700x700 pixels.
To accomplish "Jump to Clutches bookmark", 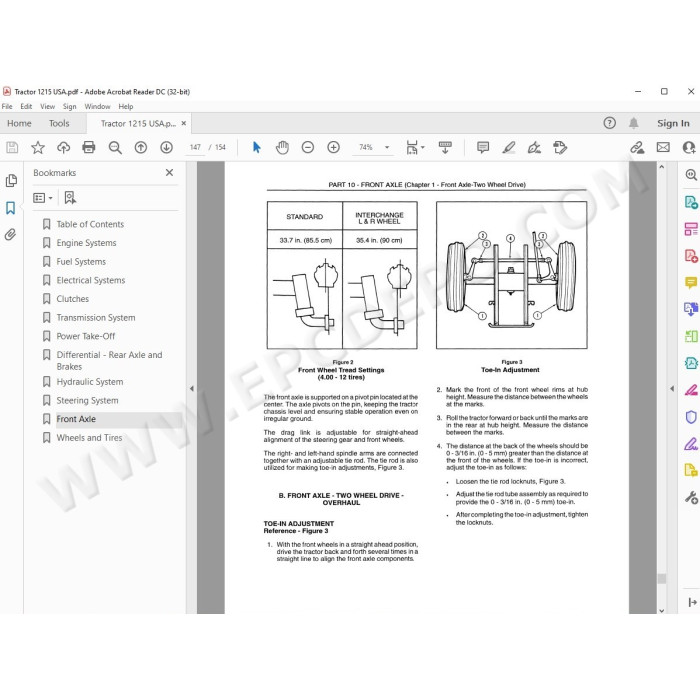I will (72, 299).
